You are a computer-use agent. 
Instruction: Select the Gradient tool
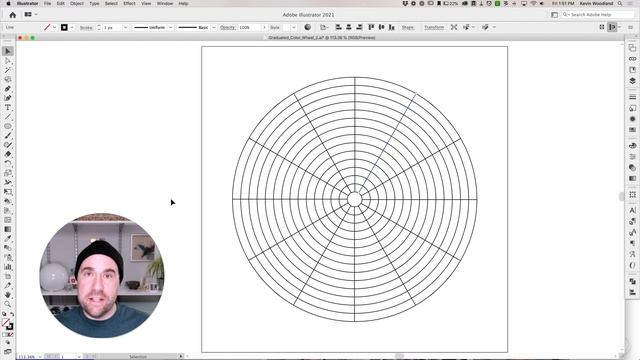[8, 229]
